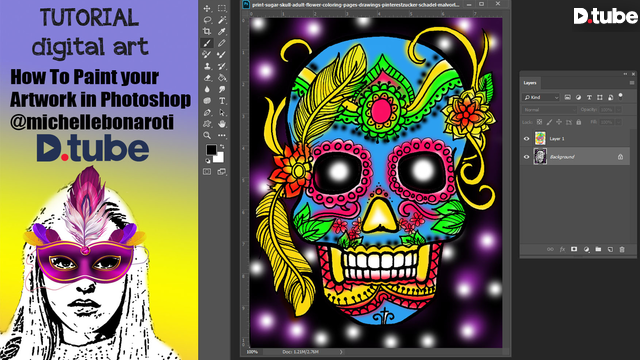The image size is (640, 360).
Task: Close the Layers panel
Action: [633, 74]
